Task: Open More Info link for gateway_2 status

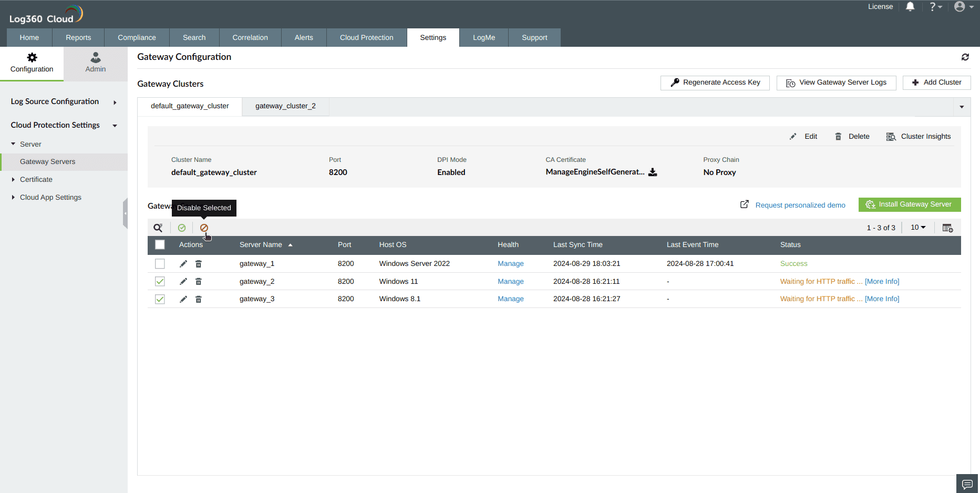Action: click(x=882, y=281)
